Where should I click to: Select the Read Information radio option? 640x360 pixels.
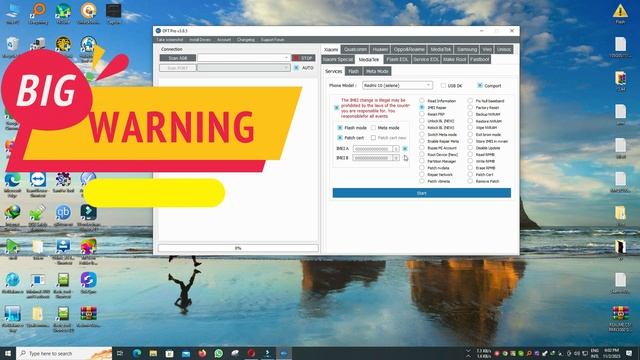(422, 101)
